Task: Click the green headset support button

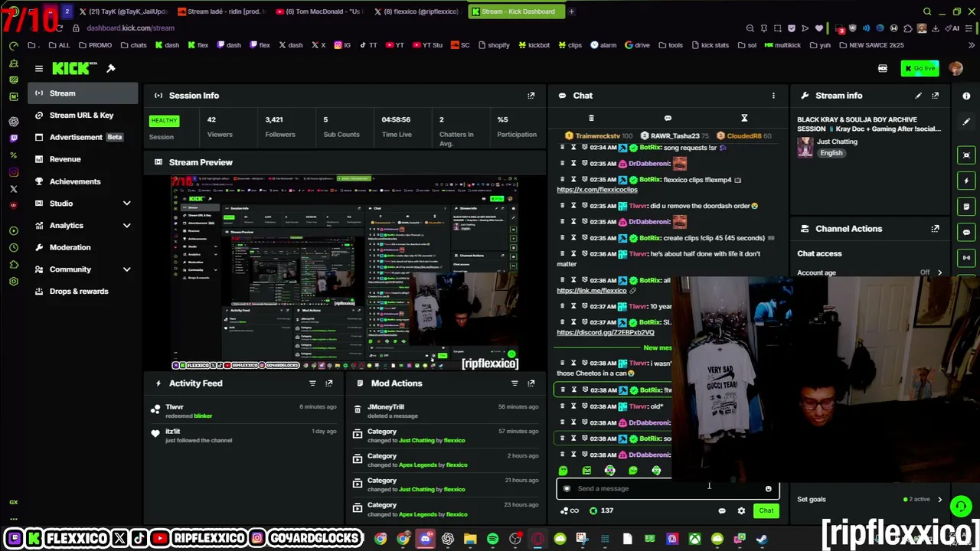Action: [961, 506]
